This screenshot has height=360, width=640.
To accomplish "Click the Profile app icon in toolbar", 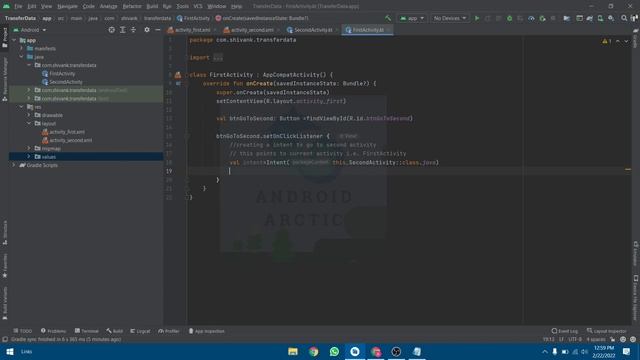I will point(531,18).
